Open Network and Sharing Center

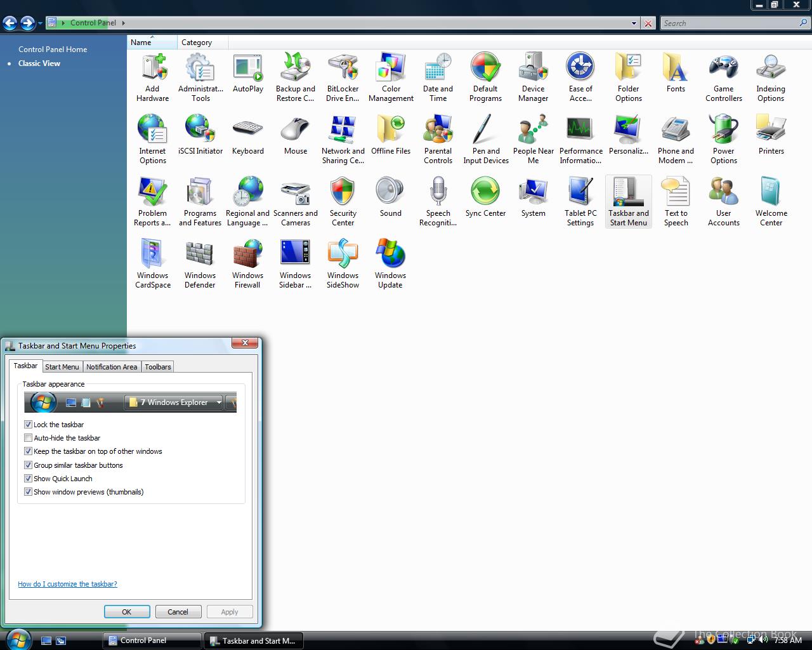[343, 140]
